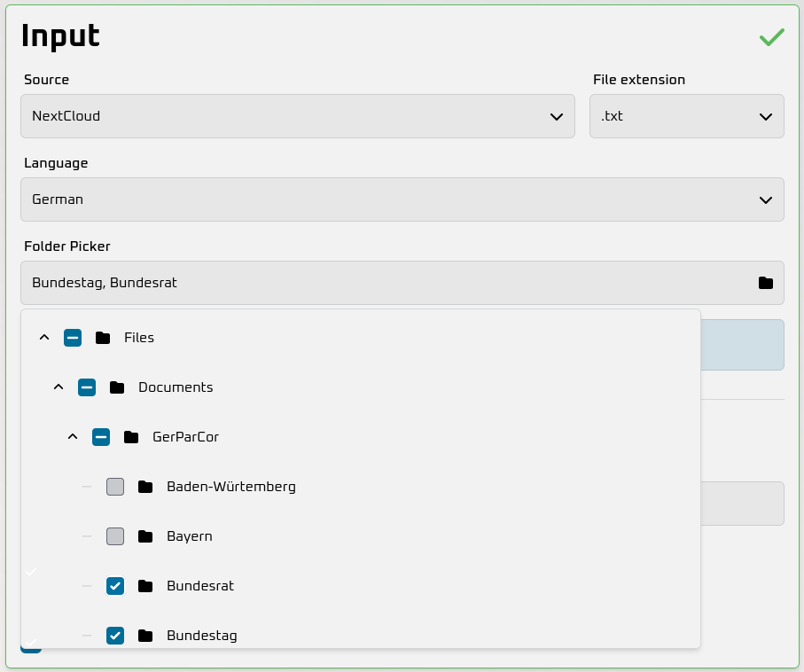Screen dimensions: 804x672
Task: Check the Baden-Würtemberg checkbox
Action: [115, 487]
